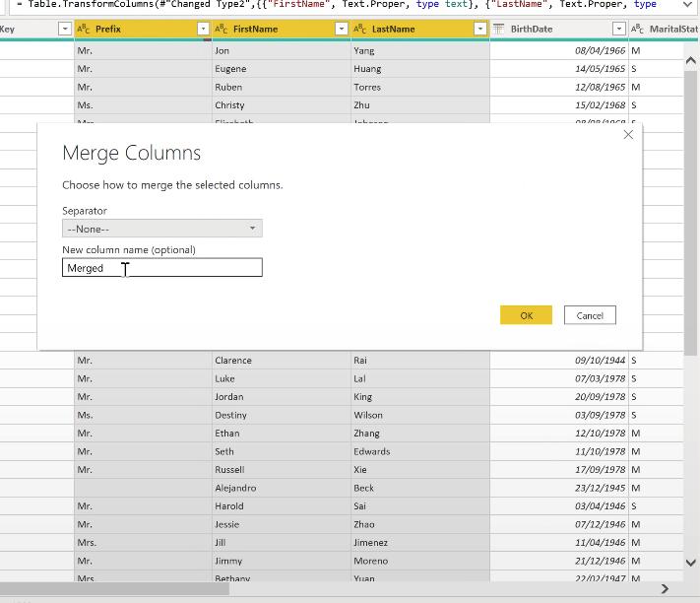Select the Ms. prefix cell in Christy's row
Image resolution: width=700 pixels, height=603 pixels.
click(143, 105)
